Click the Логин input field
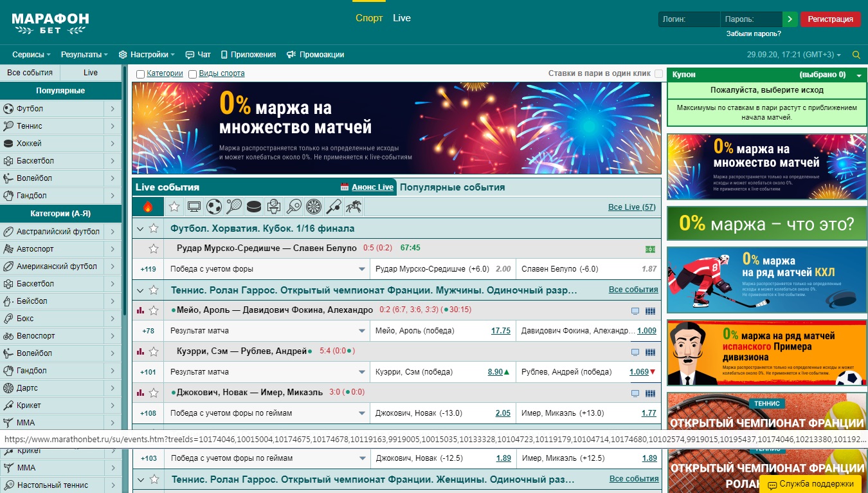 (689, 19)
